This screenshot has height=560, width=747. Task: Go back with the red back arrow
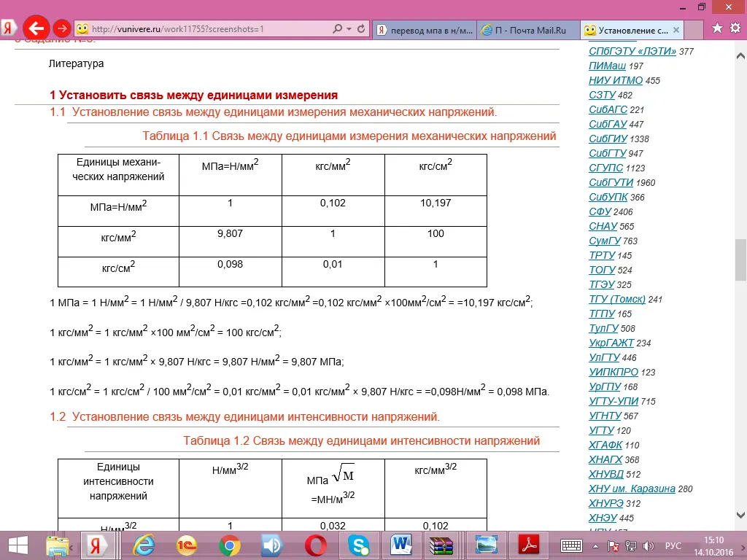tap(36, 29)
